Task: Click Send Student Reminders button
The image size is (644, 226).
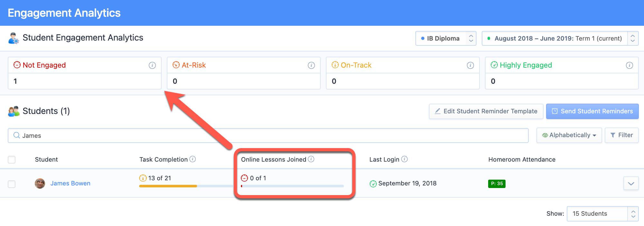Action: pyautogui.click(x=592, y=111)
